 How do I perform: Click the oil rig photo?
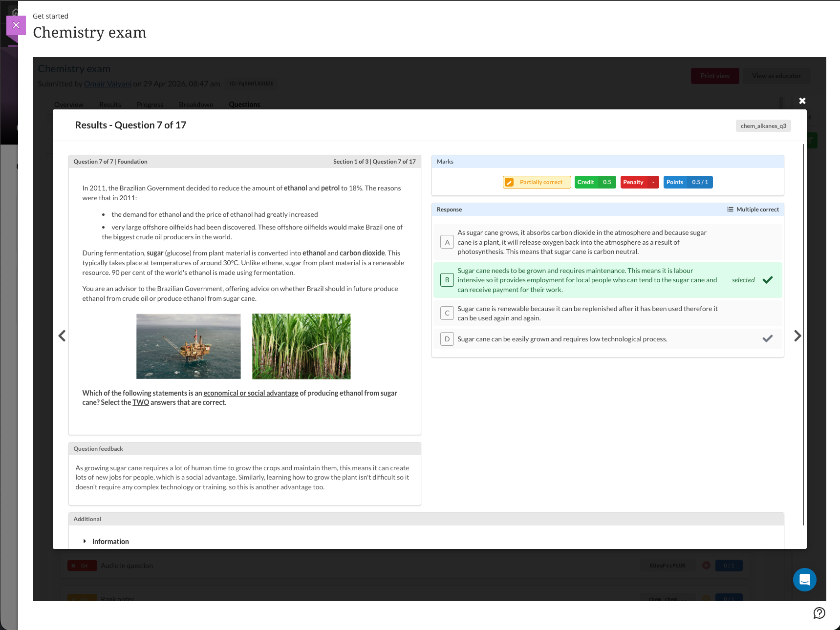189,346
